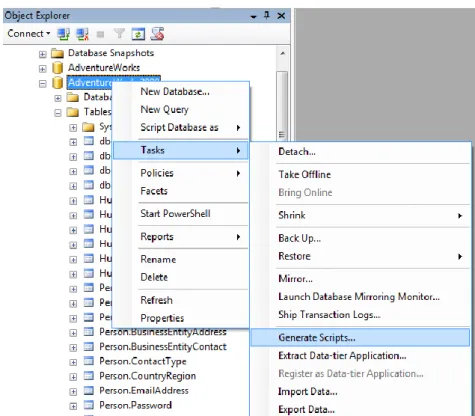Click the Tables folder icon

(73, 112)
